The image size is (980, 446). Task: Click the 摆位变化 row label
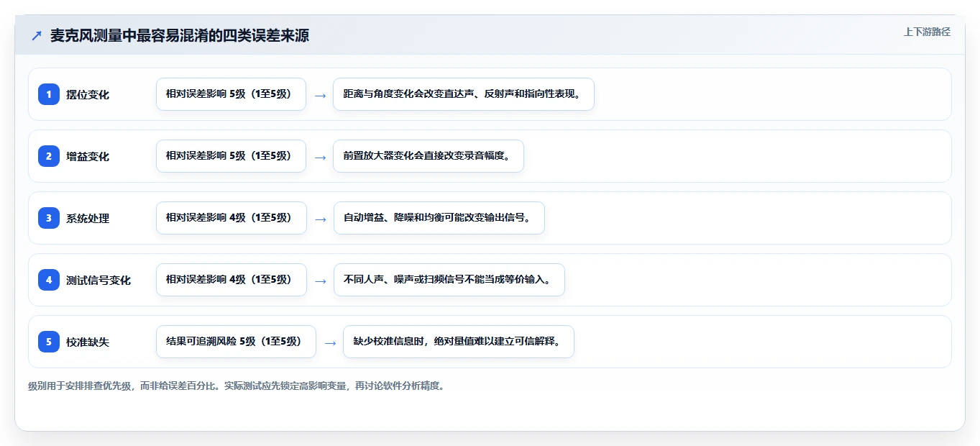(88, 94)
